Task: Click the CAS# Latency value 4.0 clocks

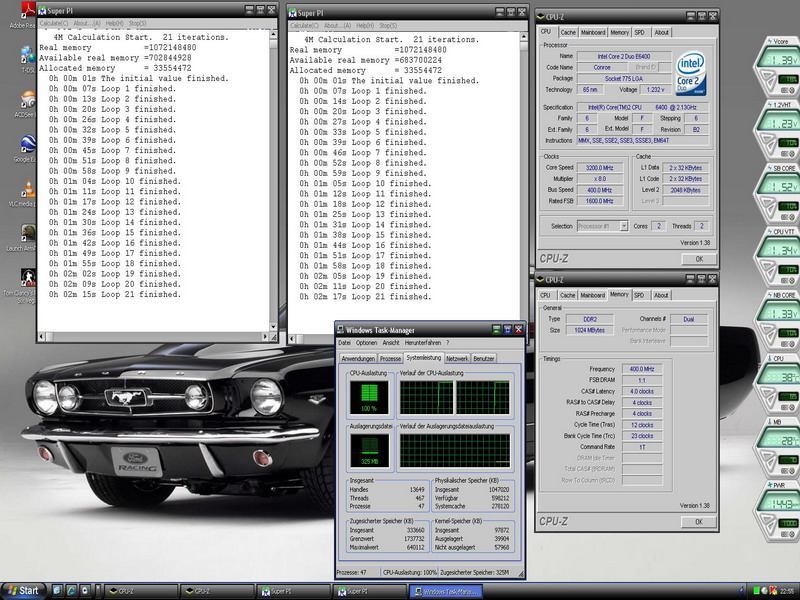Action: pyautogui.click(x=642, y=391)
